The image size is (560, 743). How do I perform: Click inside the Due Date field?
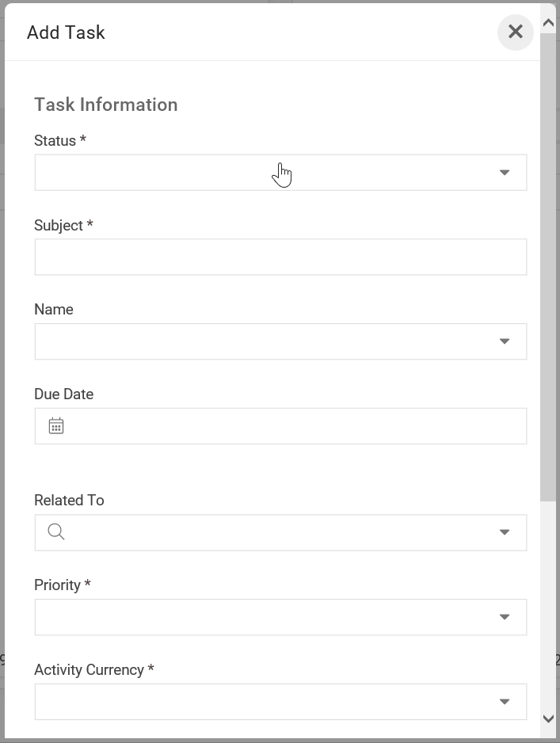coord(293,426)
